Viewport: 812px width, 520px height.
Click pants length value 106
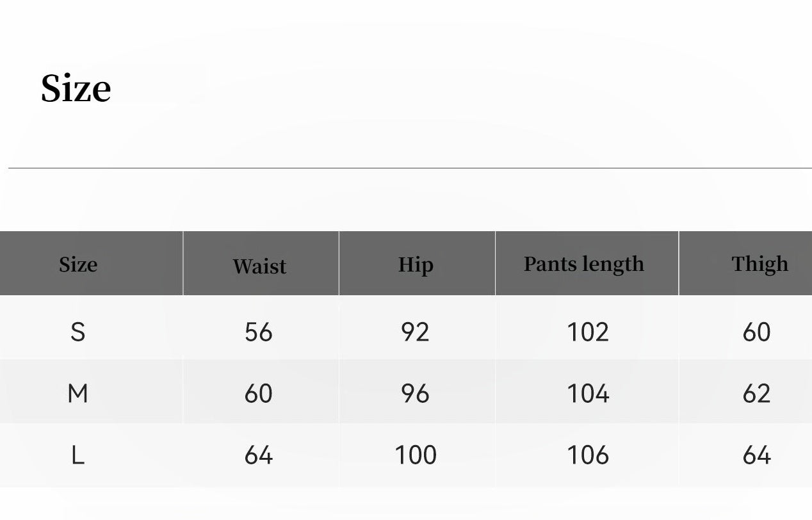click(x=588, y=455)
